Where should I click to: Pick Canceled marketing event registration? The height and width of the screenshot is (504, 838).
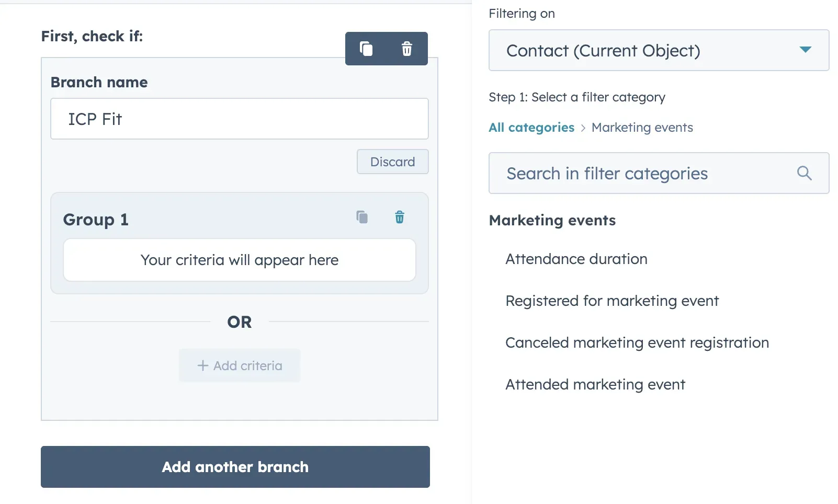(637, 342)
